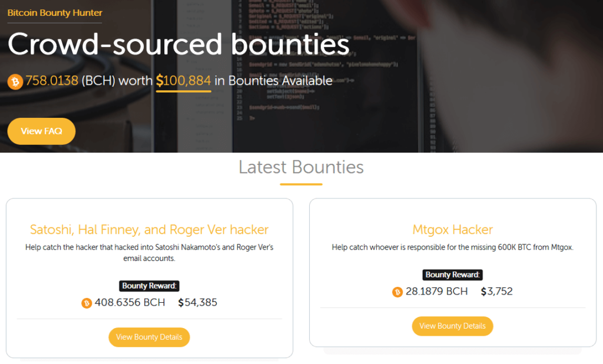Click the Bitcoin Bounty Hunter site logo
This screenshot has width=603, height=364.
[x=54, y=12]
